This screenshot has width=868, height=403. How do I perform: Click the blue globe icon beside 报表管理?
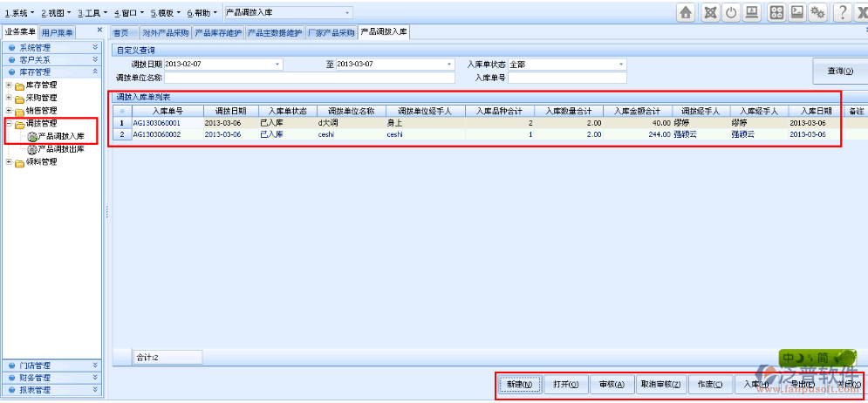11,390
